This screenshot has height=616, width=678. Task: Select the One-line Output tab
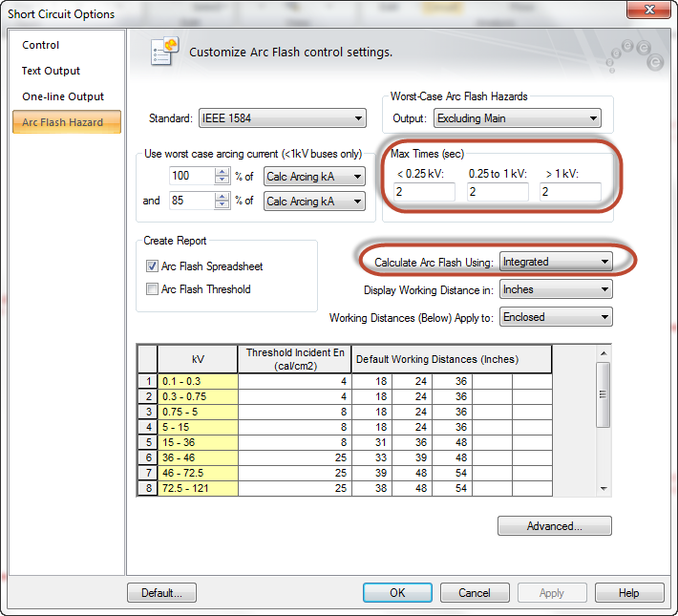pos(63,96)
